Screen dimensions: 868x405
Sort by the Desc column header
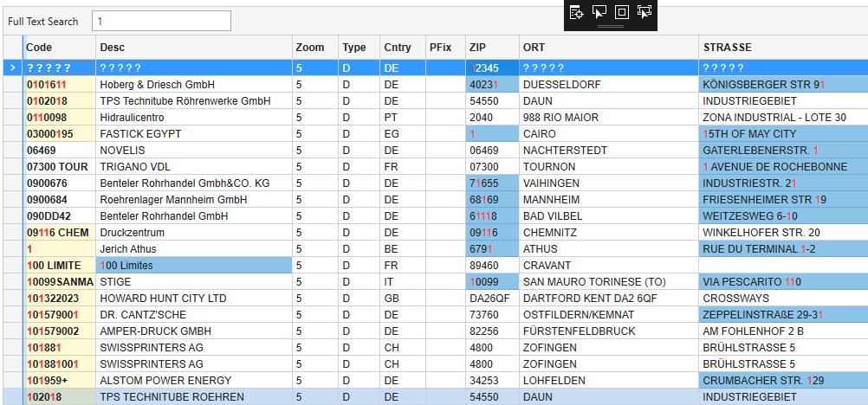tap(194, 48)
